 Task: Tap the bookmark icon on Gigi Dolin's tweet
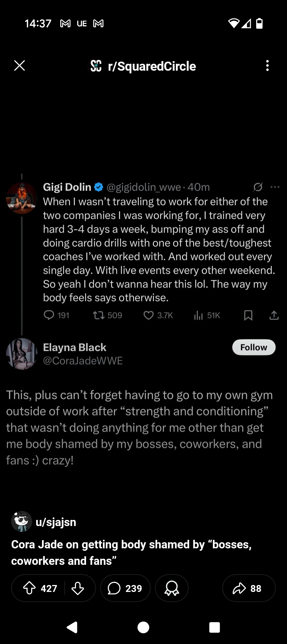coord(248,315)
